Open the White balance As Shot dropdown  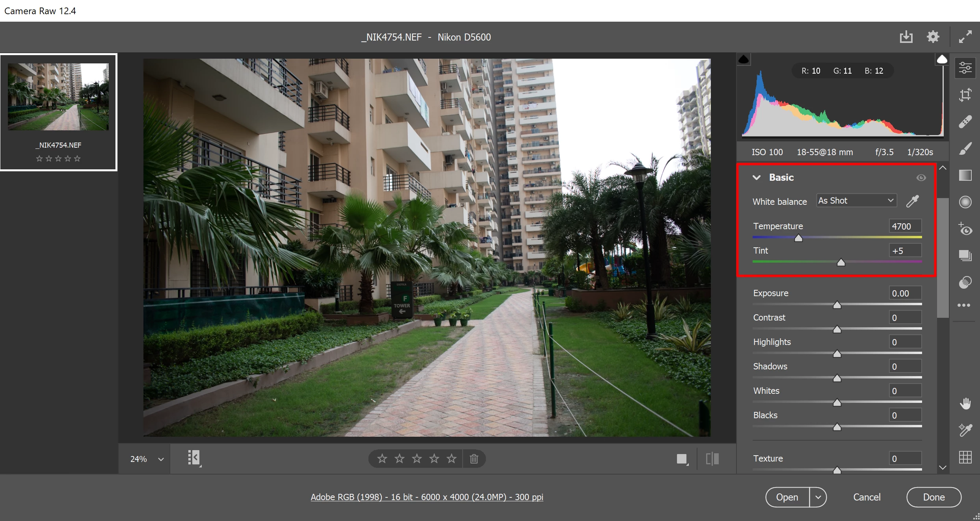point(856,201)
